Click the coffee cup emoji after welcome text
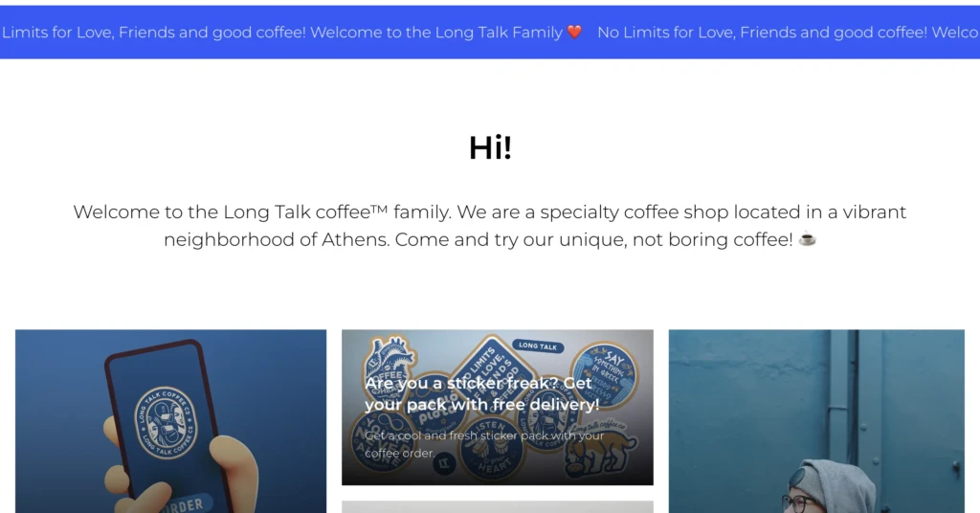Screen dimensions: 980x513 click(808, 238)
